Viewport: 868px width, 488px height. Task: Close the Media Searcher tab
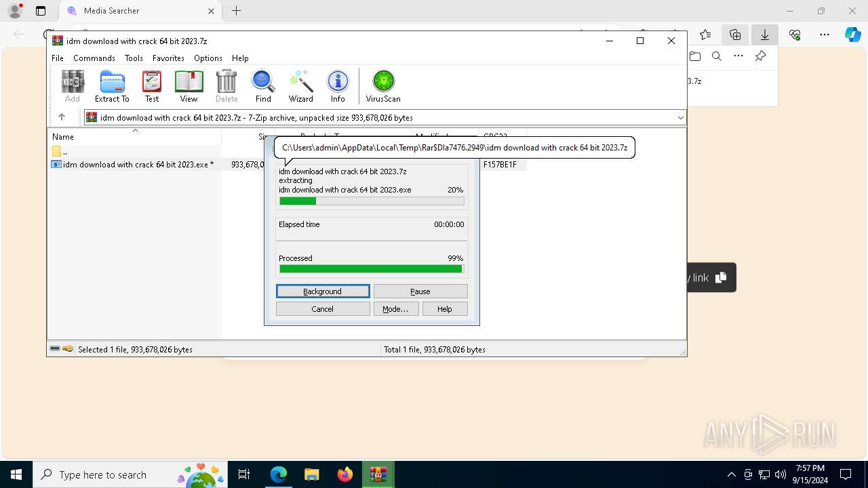pyautogui.click(x=211, y=11)
